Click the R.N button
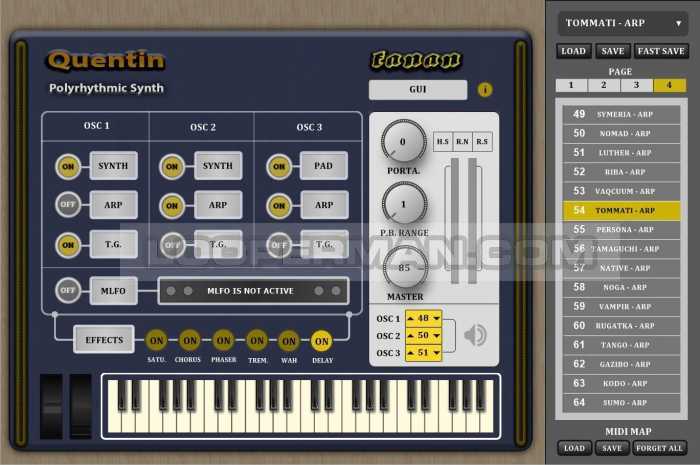 point(462,142)
